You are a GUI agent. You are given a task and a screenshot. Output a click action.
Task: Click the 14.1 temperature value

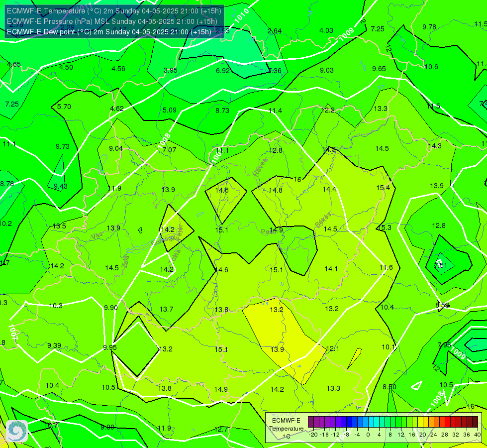pyautogui.click(x=331, y=269)
